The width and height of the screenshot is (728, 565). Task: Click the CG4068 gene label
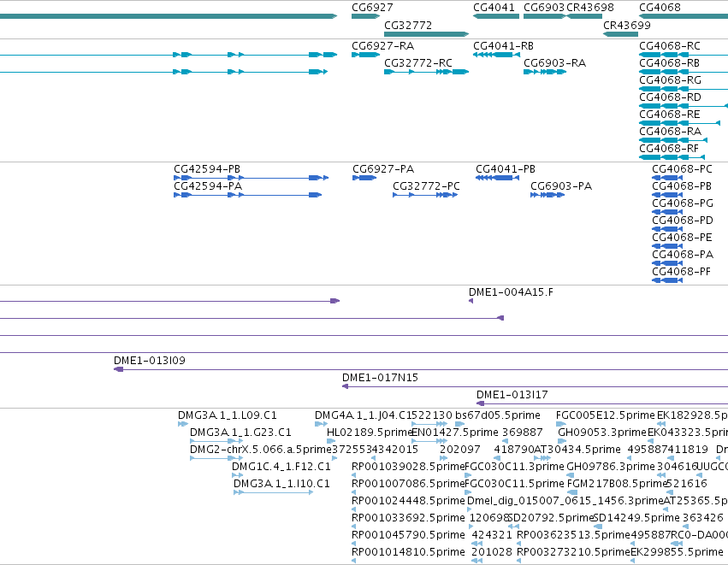coord(660,8)
